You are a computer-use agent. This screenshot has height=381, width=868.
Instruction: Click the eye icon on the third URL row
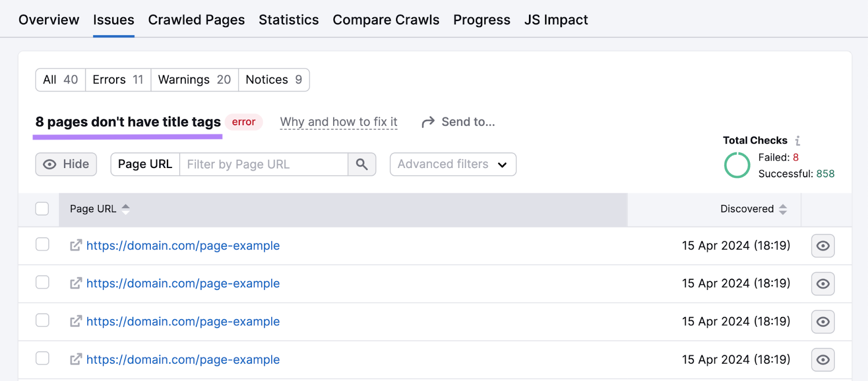coord(823,322)
